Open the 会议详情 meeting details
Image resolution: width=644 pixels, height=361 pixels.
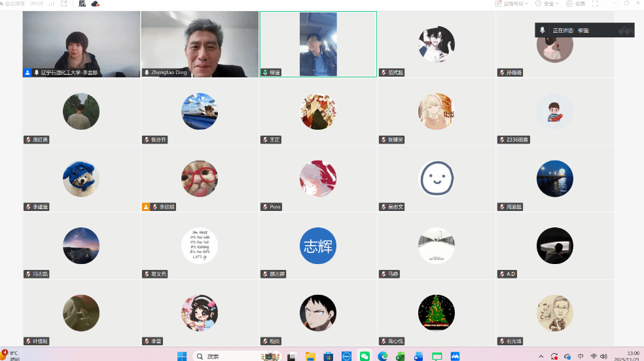(x=14, y=3)
